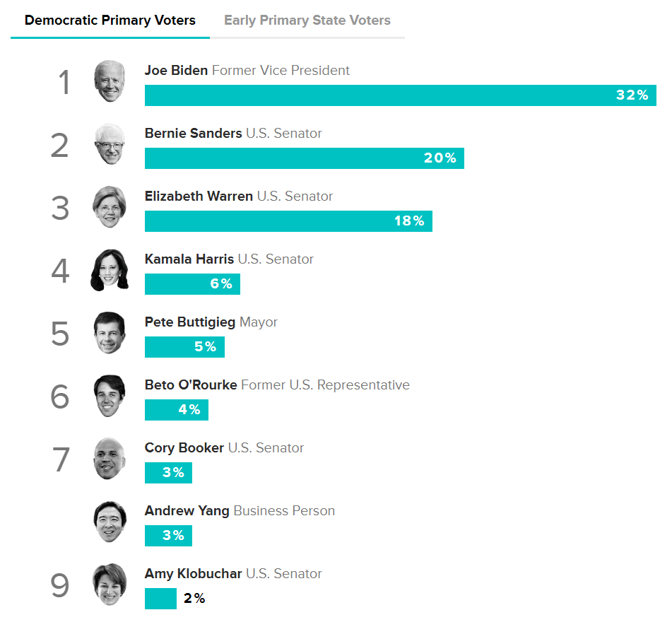Click Andrew Yang's headshot image

(110, 522)
